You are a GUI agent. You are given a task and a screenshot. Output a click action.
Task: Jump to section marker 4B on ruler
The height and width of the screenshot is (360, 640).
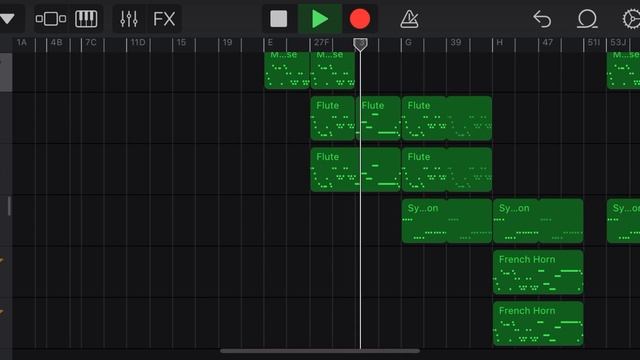point(56,42)
